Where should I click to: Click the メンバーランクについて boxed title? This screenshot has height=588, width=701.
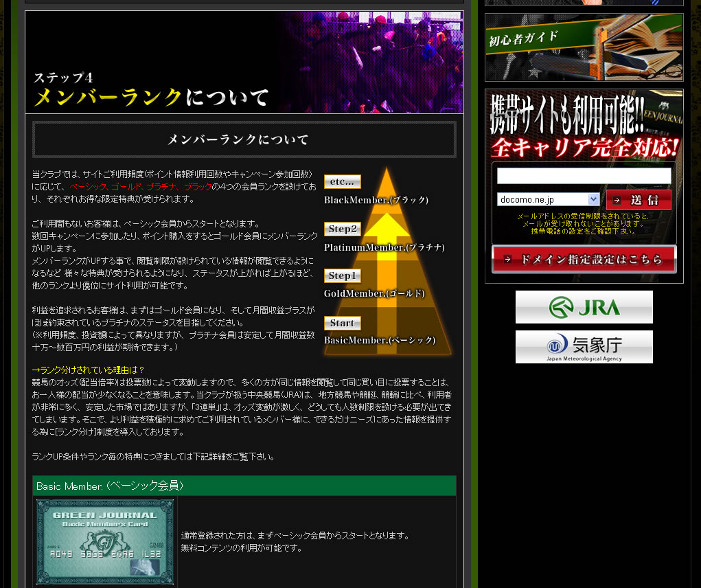click(x=244, y=139)
